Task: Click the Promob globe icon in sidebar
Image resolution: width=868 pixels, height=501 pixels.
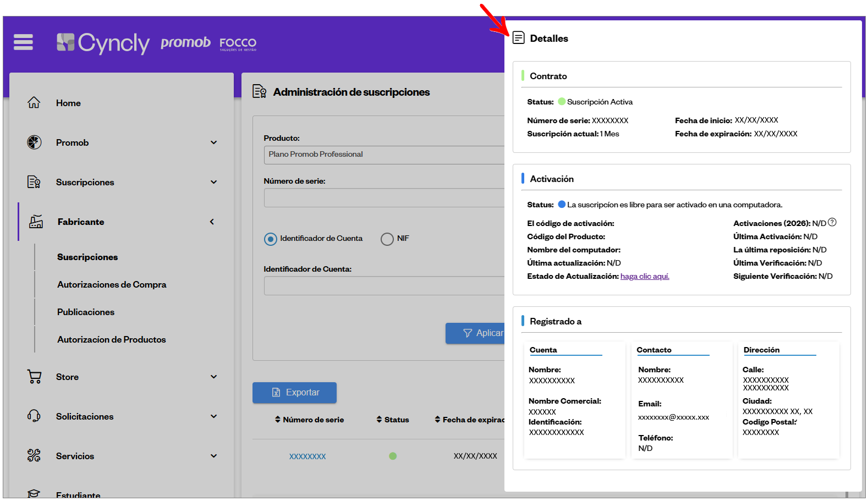Action: point(34,142)
